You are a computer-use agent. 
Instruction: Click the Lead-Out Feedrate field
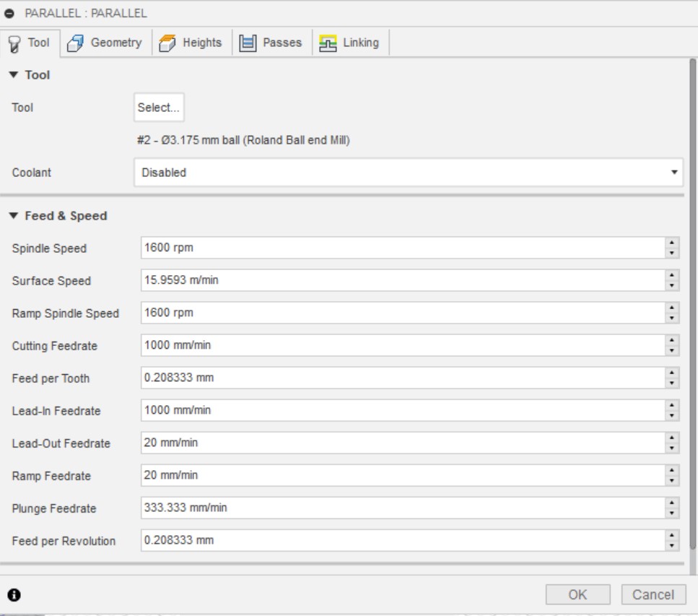point(403,443)
